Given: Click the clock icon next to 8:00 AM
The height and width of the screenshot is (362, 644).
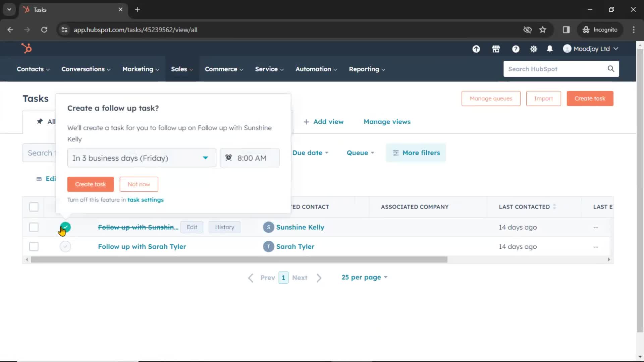Looking at the screenshot, I should [x=229, y=158].
